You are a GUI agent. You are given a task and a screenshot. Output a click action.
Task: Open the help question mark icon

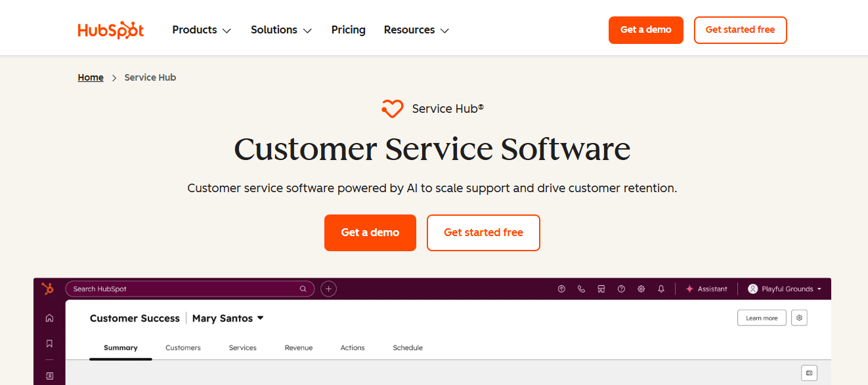(621, 289)
